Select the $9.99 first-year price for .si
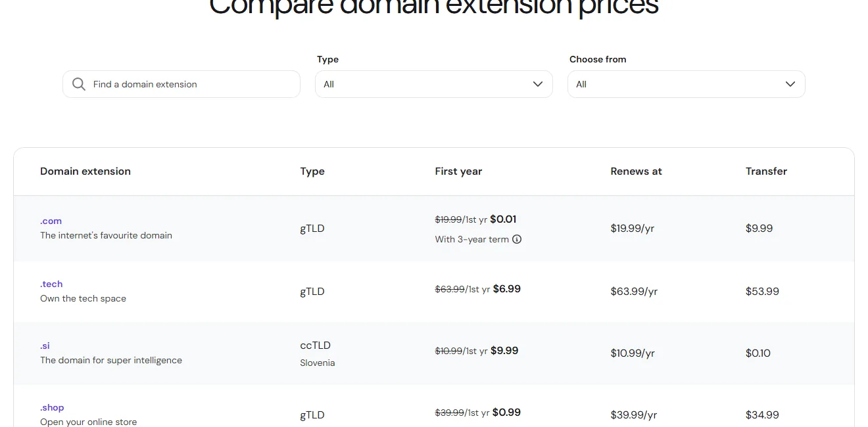The image size is (868, 427). 504,351
